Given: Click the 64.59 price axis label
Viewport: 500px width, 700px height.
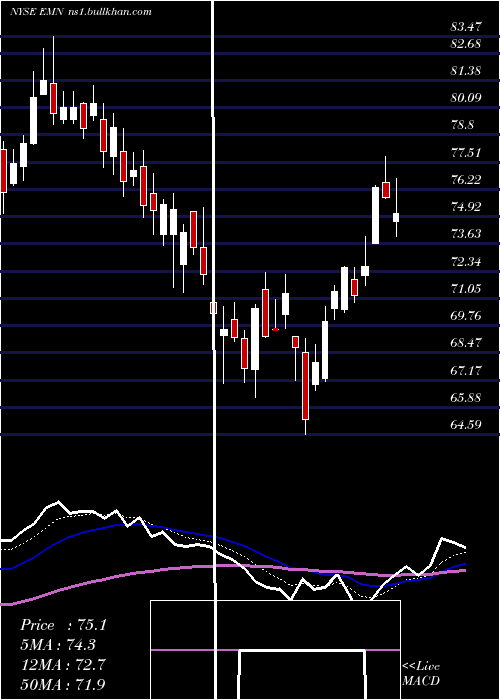Looking at the screenshot, I should click(466, 425).
